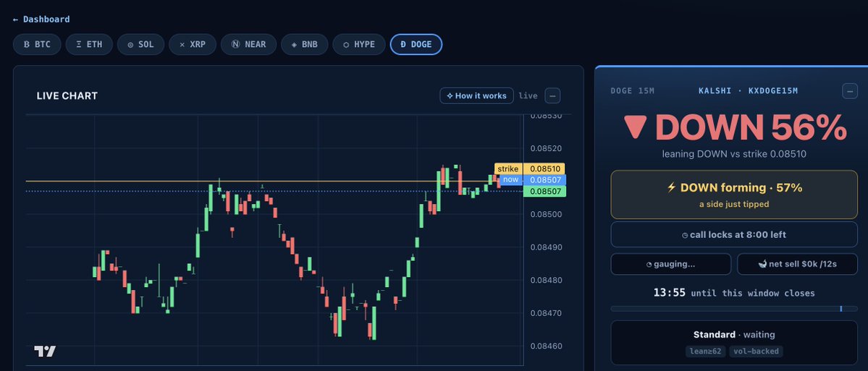Collapse the Live Chart panel
Viewport: 868px width, 371px height.
click(552, 95)
